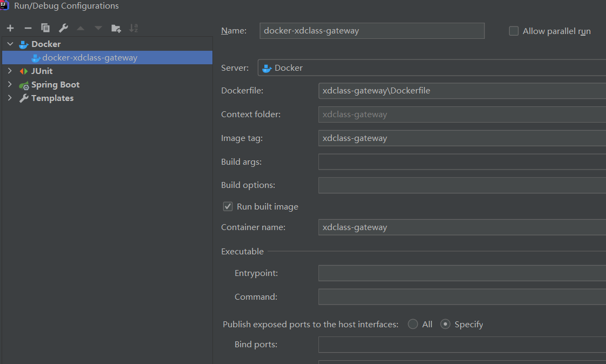Enable the Allow parallel run checkbox
This screenshot has width=606, height=364.
point(514,31)
